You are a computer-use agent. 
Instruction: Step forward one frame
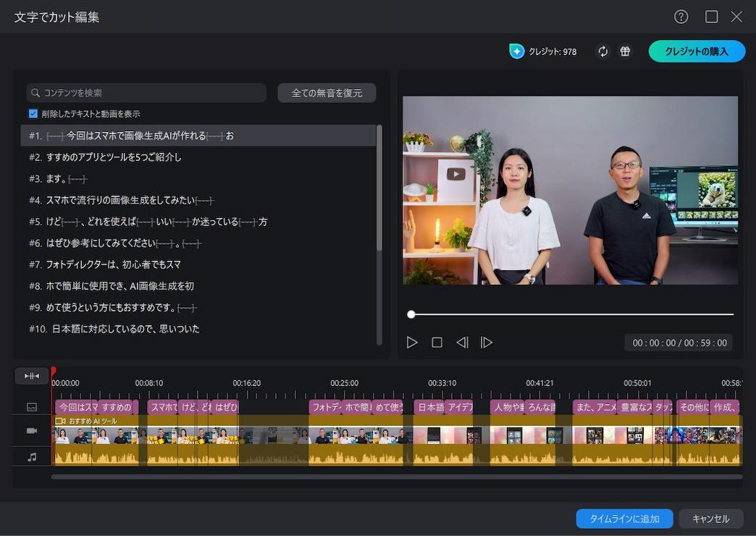tap(487, 342)
